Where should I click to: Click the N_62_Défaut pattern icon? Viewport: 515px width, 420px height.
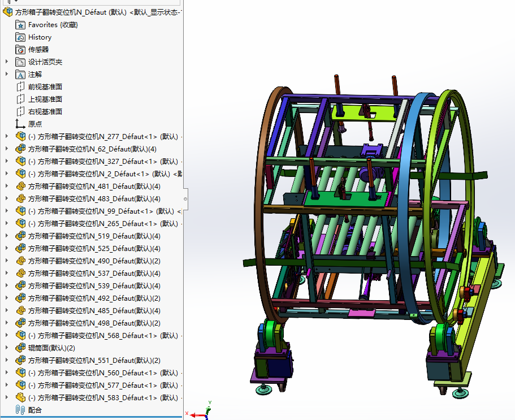tap(20, 149)
